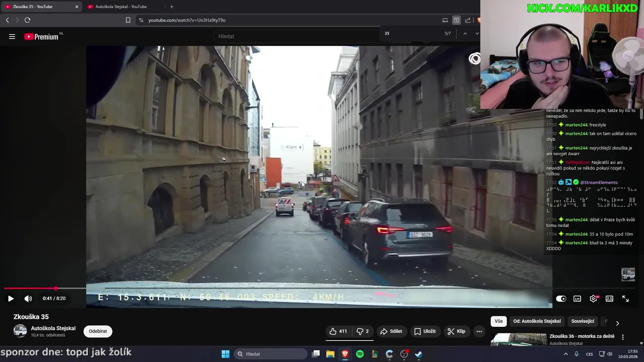
Task: Open more actions three-dot menu under video
Action: tap(479, 331)
